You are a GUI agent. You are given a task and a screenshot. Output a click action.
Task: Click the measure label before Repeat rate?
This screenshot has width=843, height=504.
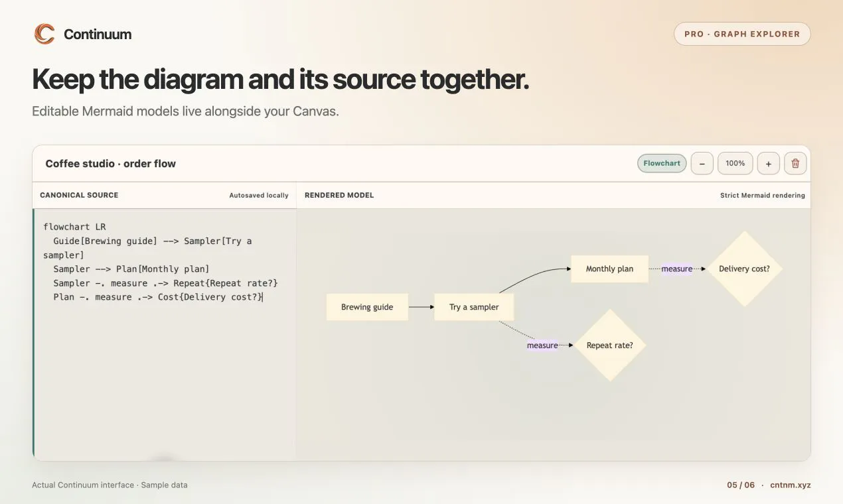(x=542, y=345)
